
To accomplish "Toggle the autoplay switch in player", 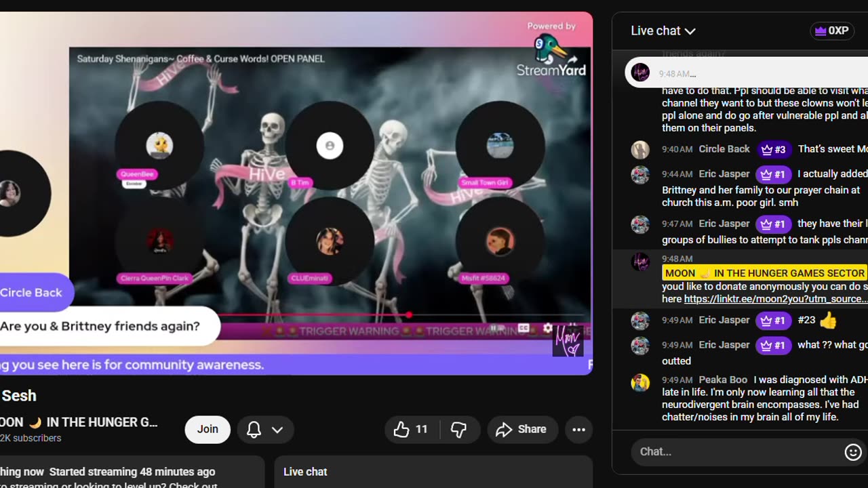I will pyautogui.click(x=497, y=328).
